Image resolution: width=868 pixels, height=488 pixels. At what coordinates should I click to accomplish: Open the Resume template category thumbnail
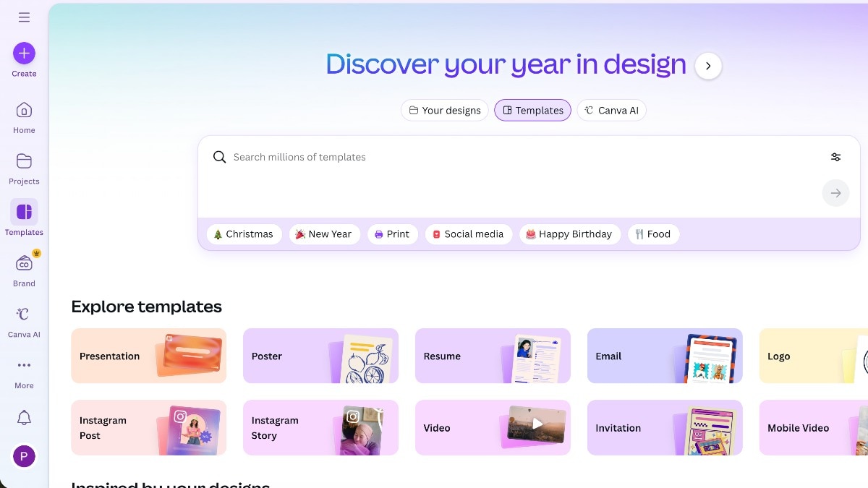click(x=493, y=356)
